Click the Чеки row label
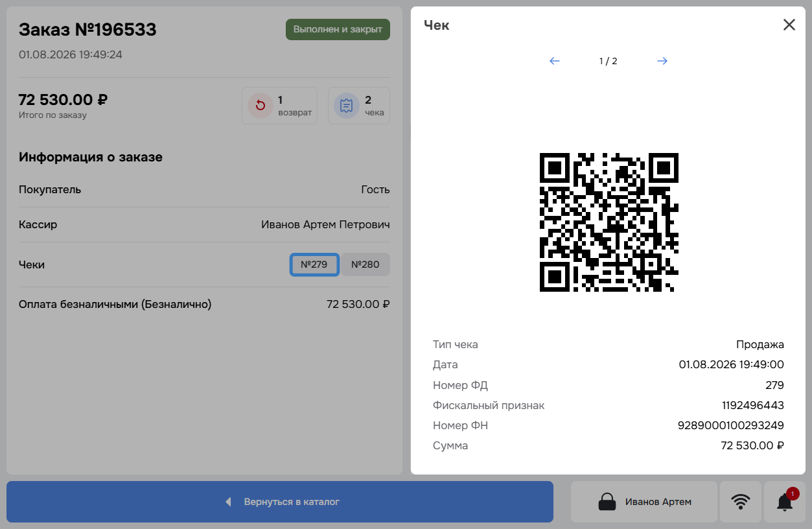Screen dimensions: 812x529 pyautogui.click(x=32, y=264)
